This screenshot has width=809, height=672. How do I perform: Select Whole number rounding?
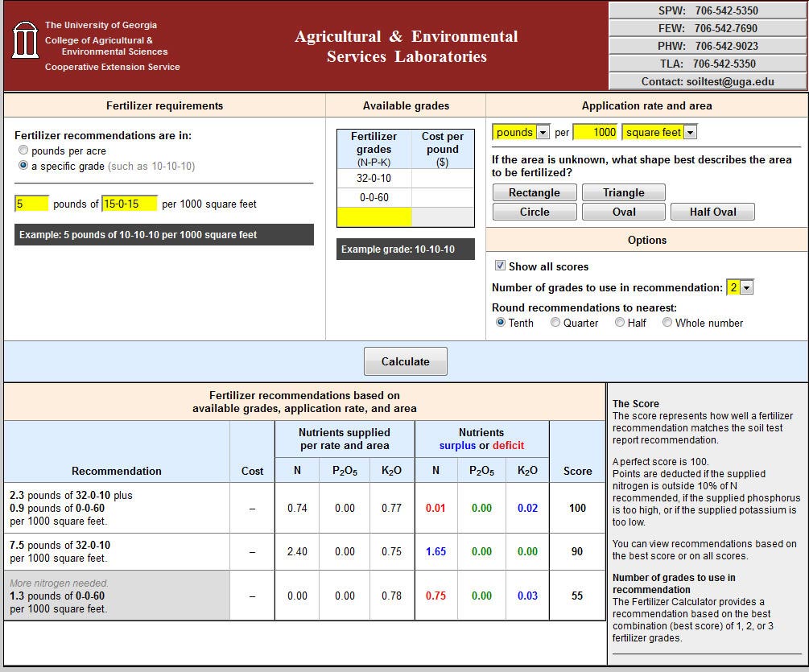667,323
